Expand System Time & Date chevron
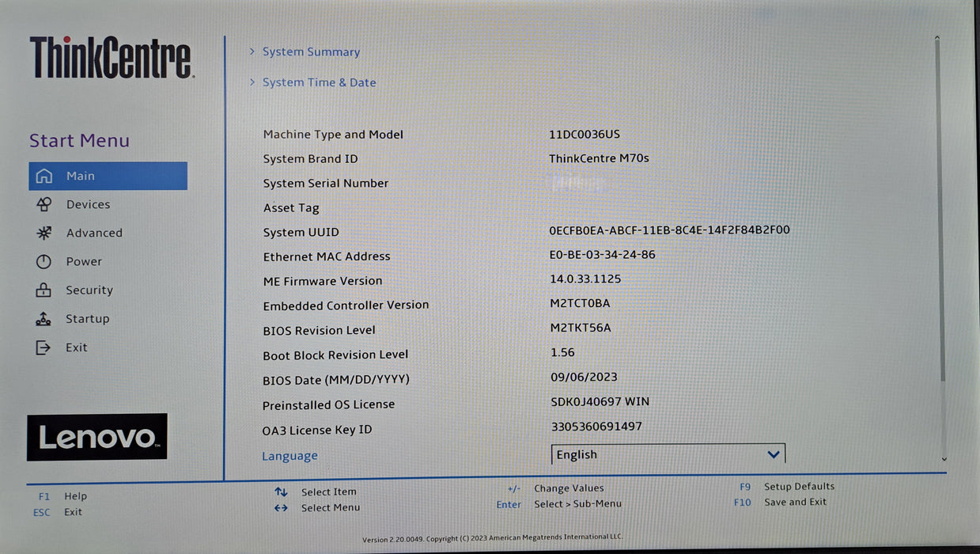 coord(252,82)
